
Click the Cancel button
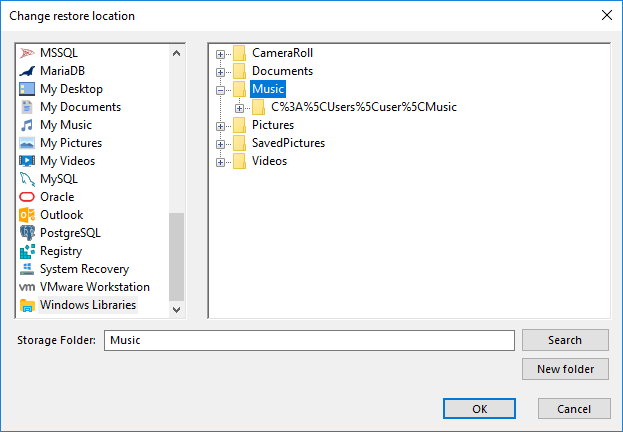574,409
